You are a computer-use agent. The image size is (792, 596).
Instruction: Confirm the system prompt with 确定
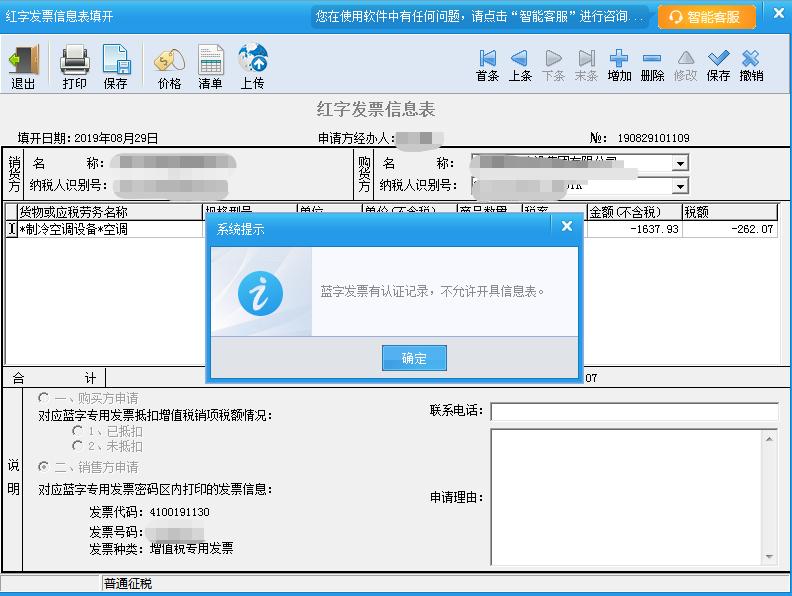414,358
